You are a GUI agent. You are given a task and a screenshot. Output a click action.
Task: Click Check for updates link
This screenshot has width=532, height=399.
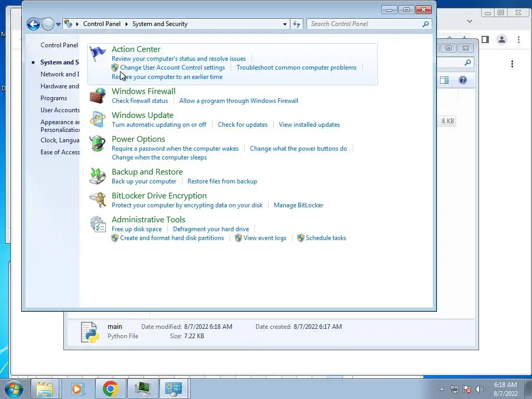pyautogui.click(x=243, y=125)
